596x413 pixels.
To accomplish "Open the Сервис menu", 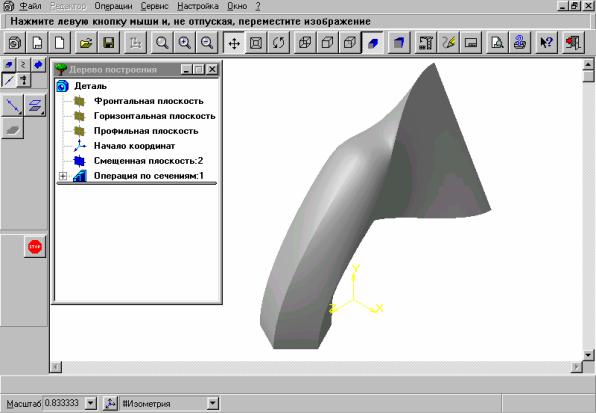I will pyautogui.click(x=154, y=6).
